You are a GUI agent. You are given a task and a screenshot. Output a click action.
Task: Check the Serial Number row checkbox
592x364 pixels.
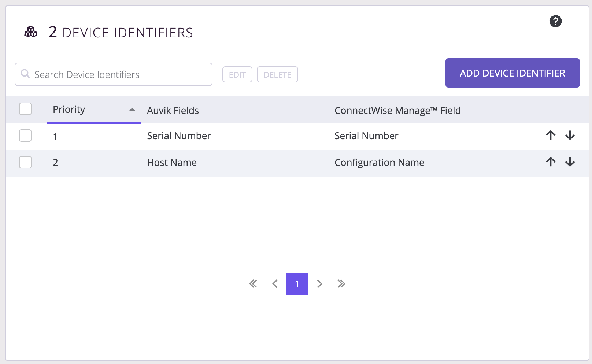coord(25,135)
